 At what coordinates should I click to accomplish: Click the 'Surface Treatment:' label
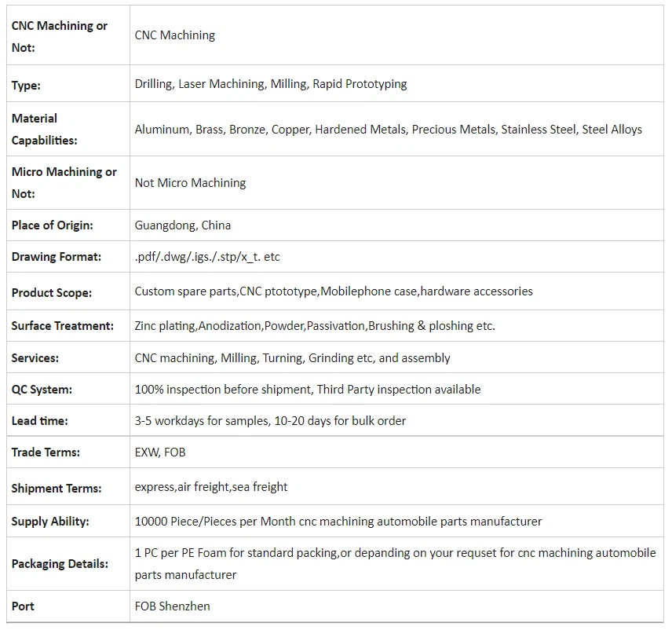tap(62, 325)
